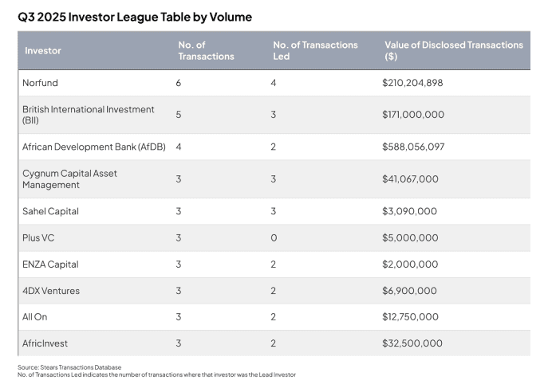Image resolution: width=548 pixels, height=392 pixels.
Task: Click the Q3 2025 Investor League Table title
Action: coord(135,17)
